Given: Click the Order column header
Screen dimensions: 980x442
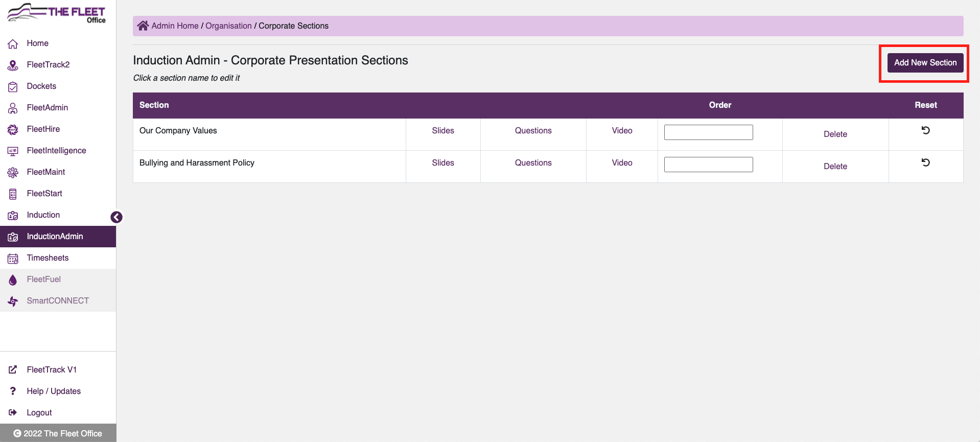Looking at the screenshot, I should coord(720,105).
